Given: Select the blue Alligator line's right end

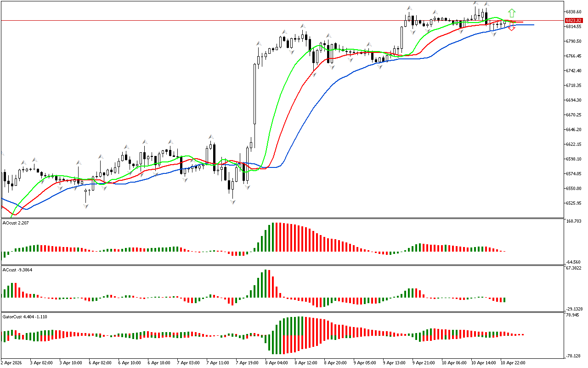Looking at the screenshot, I should [532, 25].
